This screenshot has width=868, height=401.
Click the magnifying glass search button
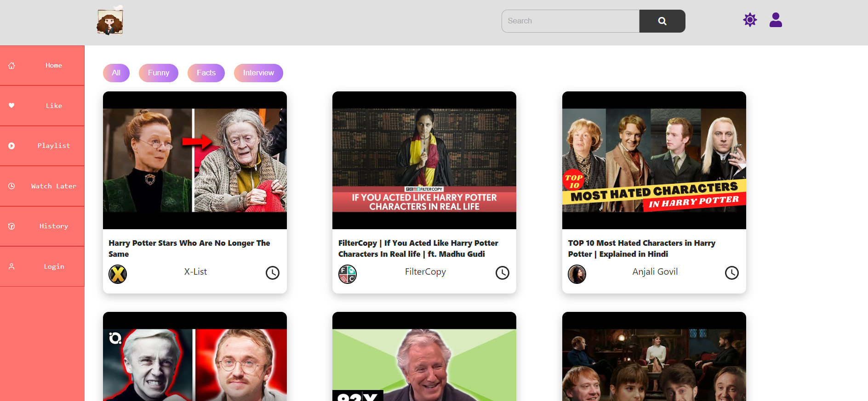coord(662,21)
